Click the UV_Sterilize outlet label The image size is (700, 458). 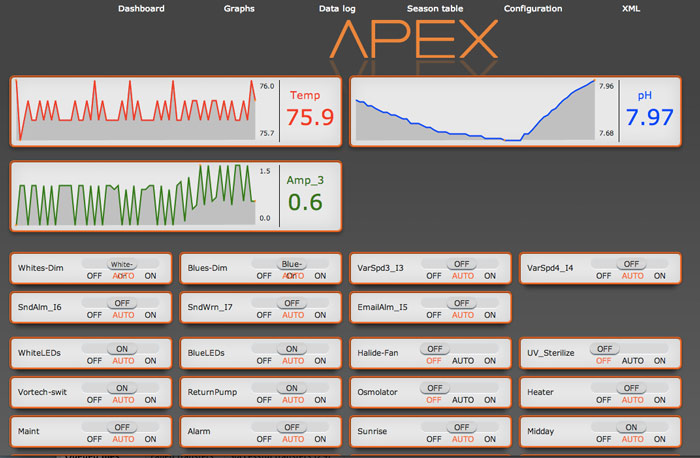[550, 353]
